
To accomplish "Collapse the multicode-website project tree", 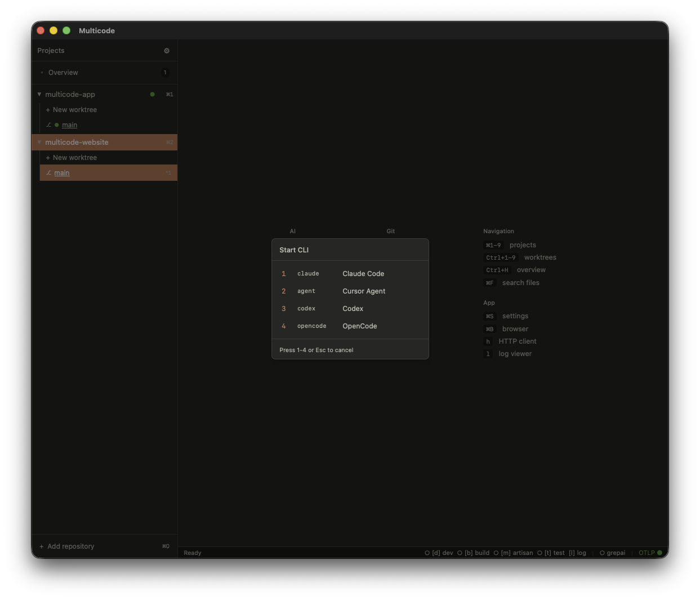I will (39, 142).
